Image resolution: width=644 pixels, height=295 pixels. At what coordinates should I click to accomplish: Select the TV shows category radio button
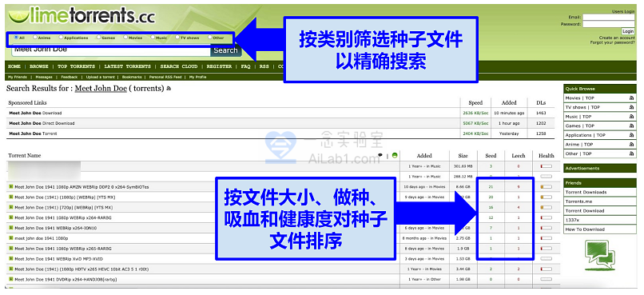coord(177,37)
